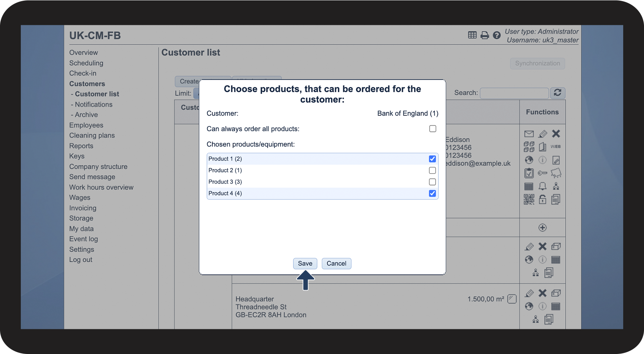Open Cleaning plans in the sidebar
The image size is (644, 354).
pos(92,135)
